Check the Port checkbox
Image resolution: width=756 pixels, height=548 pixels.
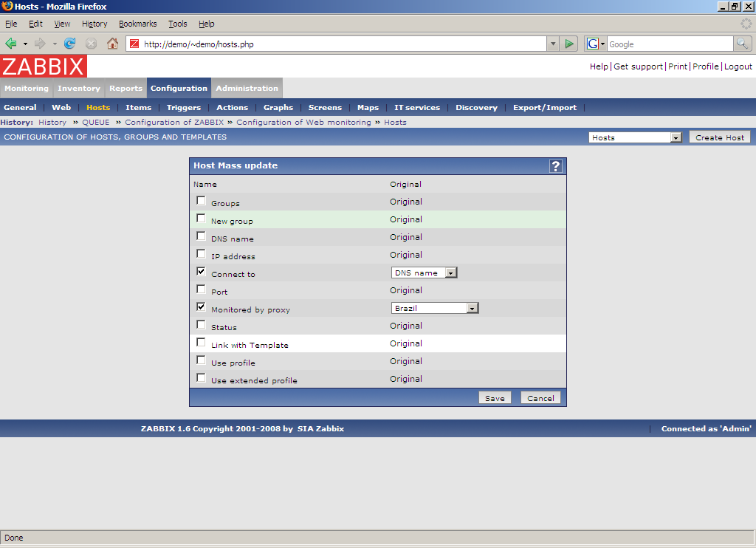pyautogui.click(x=201, y=290)
